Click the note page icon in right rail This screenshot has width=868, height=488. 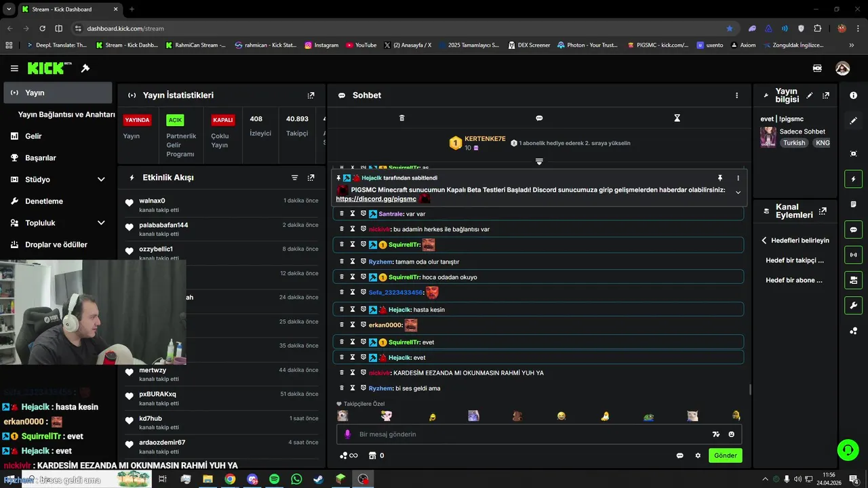click(853, 204)
